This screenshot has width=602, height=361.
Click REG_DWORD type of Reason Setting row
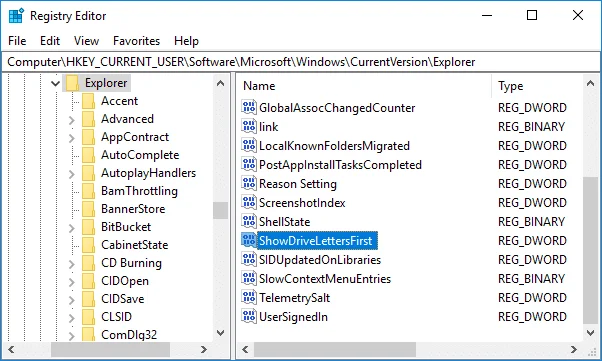point(532,184)
